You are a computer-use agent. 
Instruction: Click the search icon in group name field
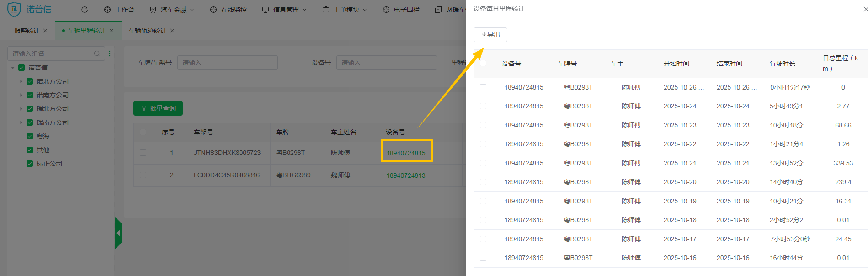click(97, 53)
